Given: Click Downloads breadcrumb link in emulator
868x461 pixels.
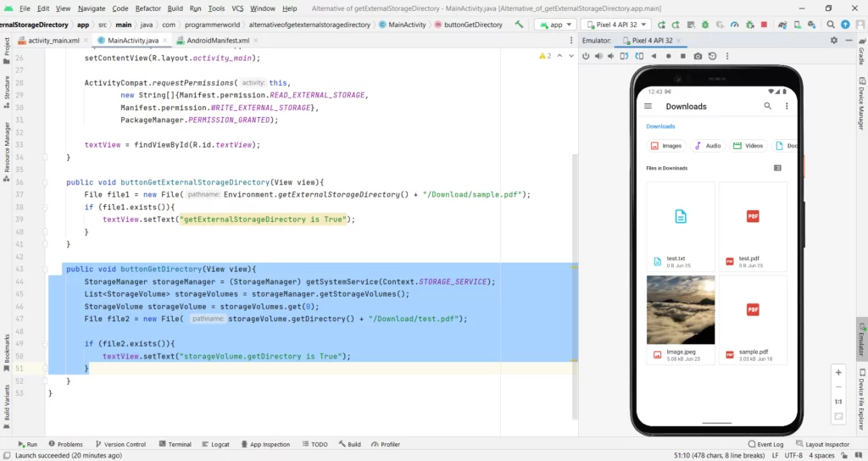Looking at the screenshot, I should 660,126.
